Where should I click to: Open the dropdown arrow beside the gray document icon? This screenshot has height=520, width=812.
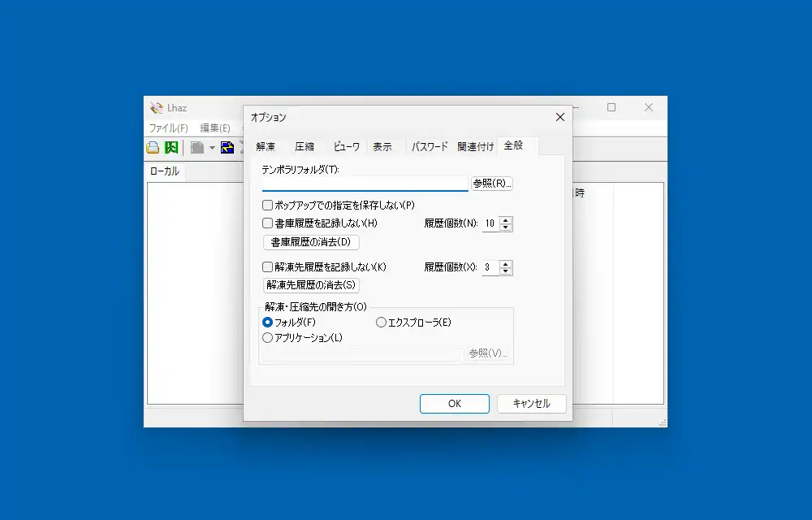[x=212, y=148]
